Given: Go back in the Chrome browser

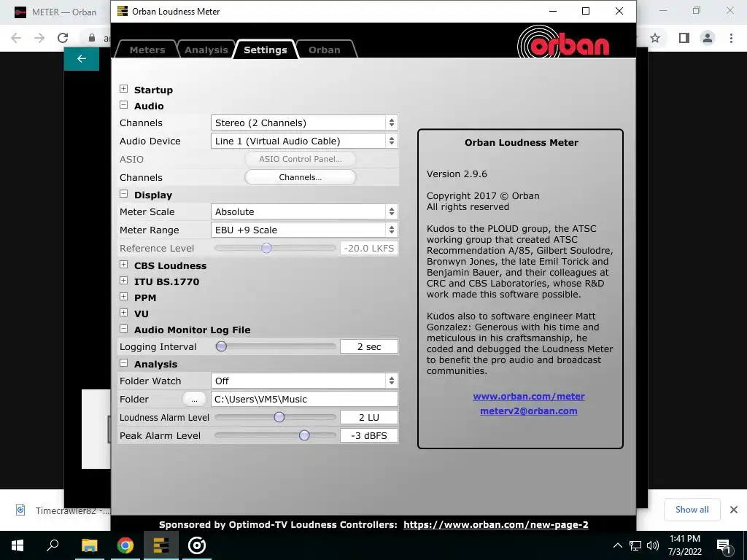Looking at the screenshot, I should pyautogui.click(x=16, y=38).
